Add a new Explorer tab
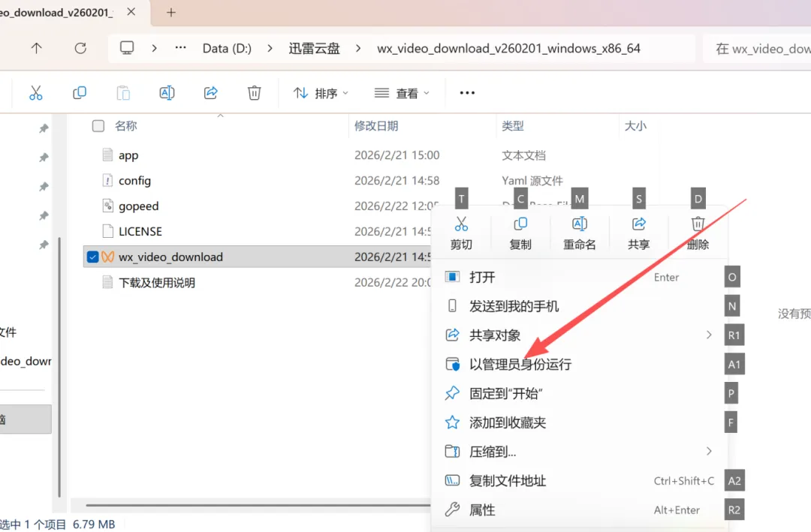 171,12
